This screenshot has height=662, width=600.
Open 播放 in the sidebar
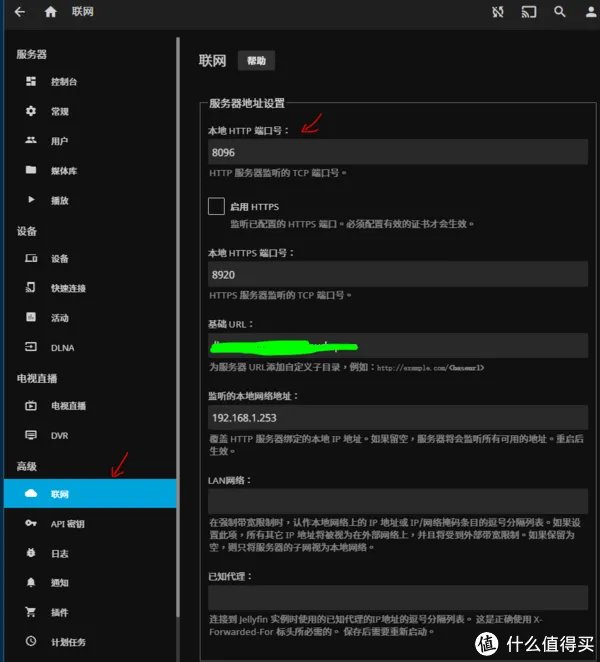point(90,200)
